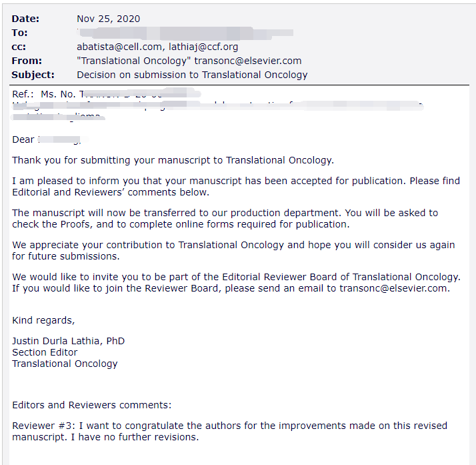Click the 'Section Editor' title line
This screenshot has height=465, width=476.
[x=45, y=352]
